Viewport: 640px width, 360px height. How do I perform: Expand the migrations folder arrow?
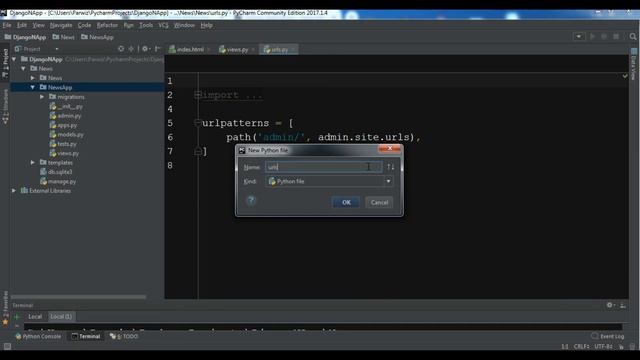point(42,97)
